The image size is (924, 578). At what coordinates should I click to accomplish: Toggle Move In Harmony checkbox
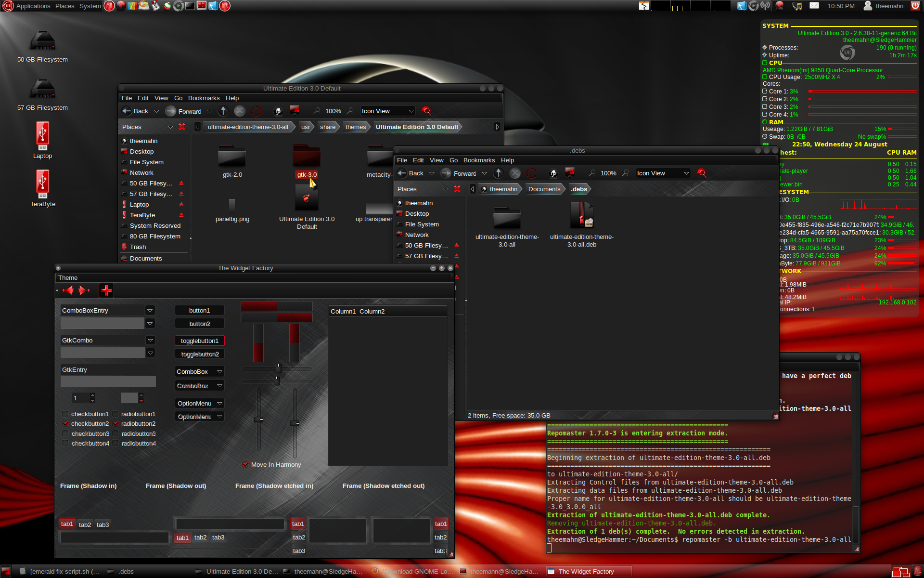[245, 464]
